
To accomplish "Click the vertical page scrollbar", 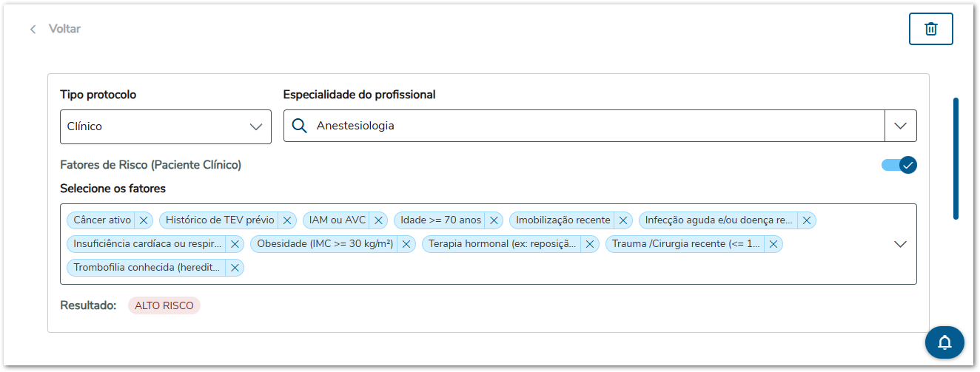I will coord(956,158).
